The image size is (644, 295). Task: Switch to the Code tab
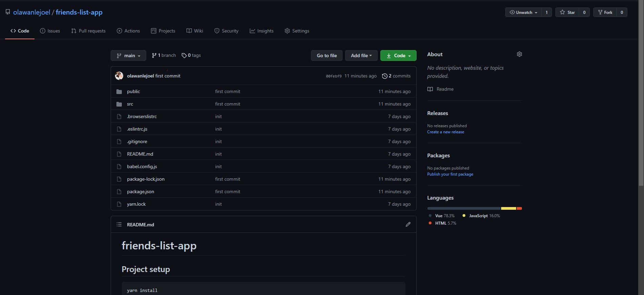click(x=20, y=31)
